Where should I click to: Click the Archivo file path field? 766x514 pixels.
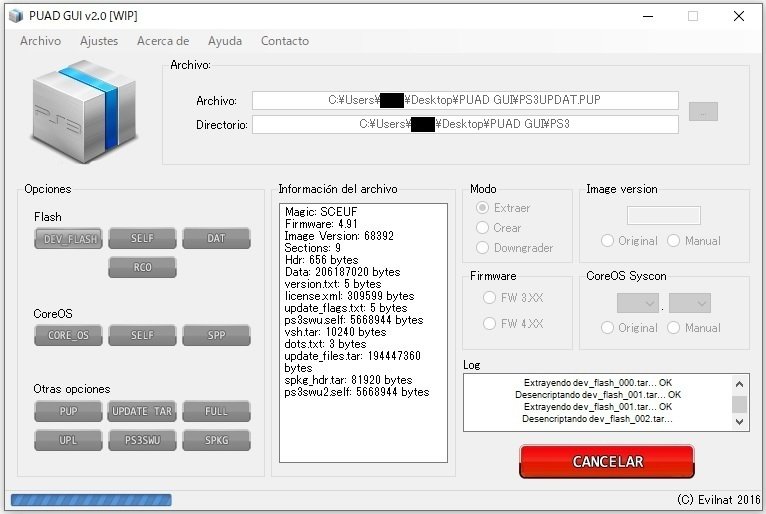pyautogui.click(x=465, y=100)
